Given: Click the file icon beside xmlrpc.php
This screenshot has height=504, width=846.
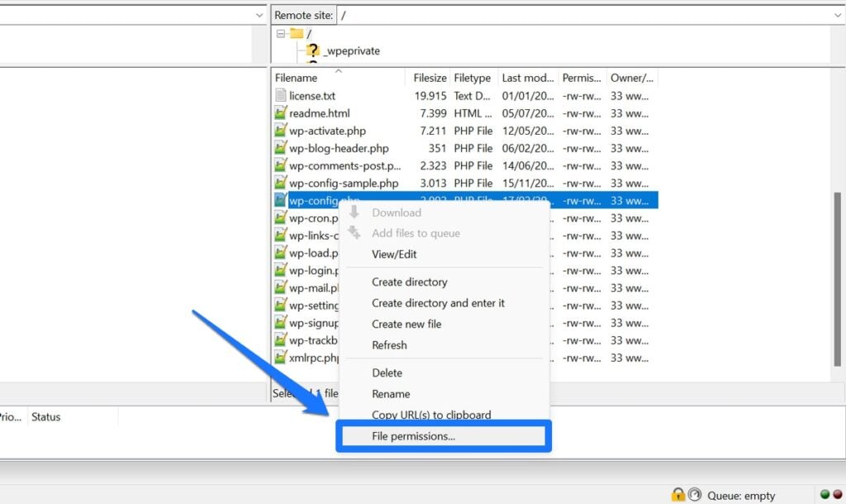Looking at the screenshot, I should click(281, 358).
